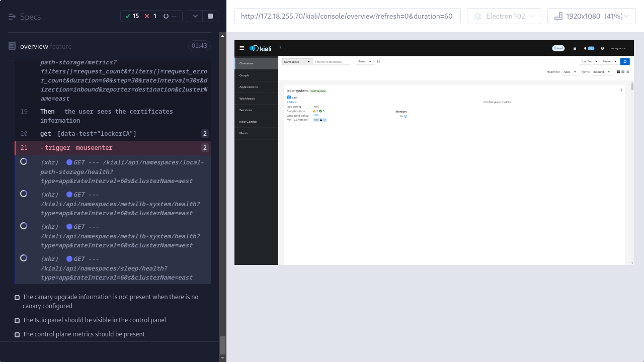The image size is (644, 362).
Task: Click the applications healthy status icon
Action: coord(320,111)
